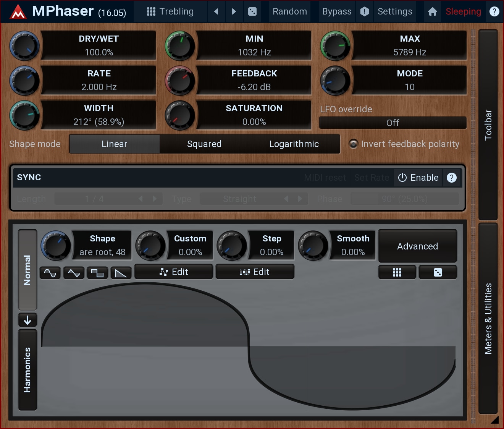The height and width of the screenshot is (429, 504).
Task: Click sync Type previous arrow
Action: click(x=286, y=199)
